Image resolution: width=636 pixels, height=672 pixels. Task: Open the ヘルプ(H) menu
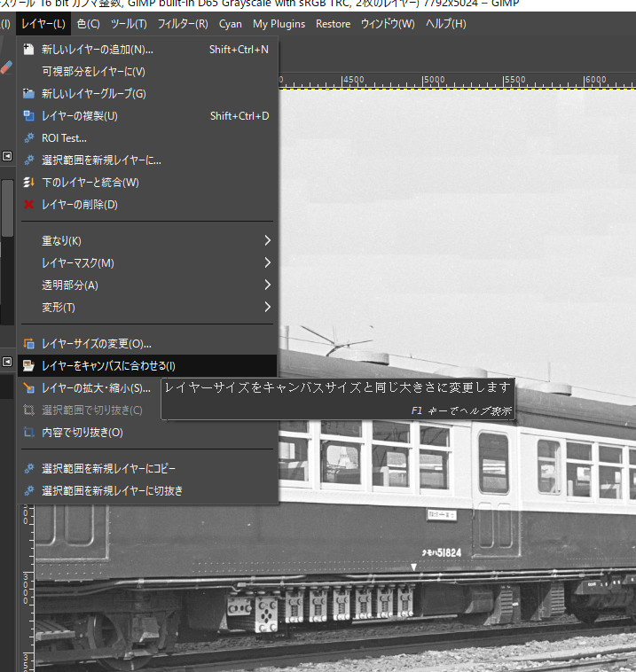(445, 24)
